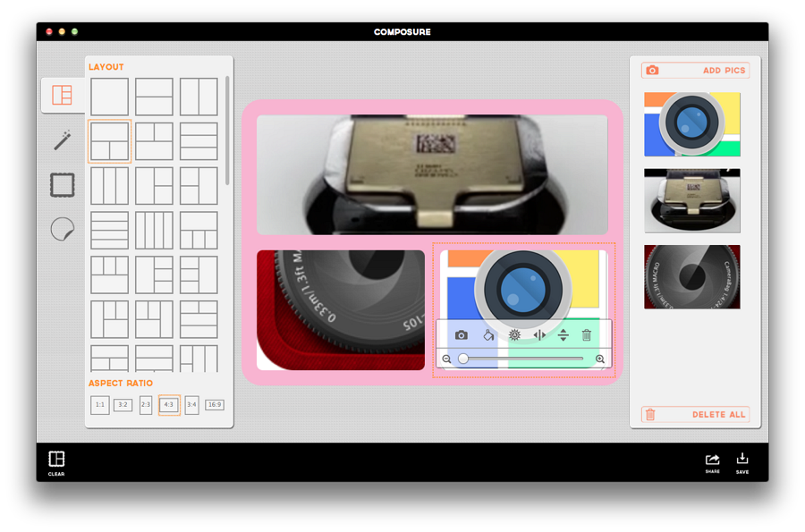Image resolution: width=805 pixels, height=532 pixels.
Task: Choose the three vertical columns layout
Action: coord(109,186)
